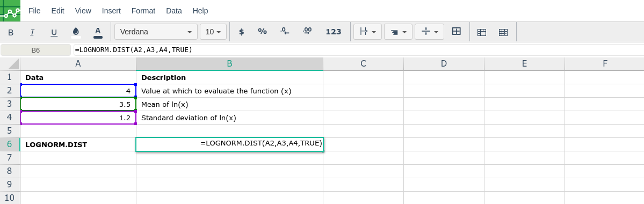644x204 pixels.
Task: Toggle italic text style
Action: 32,32
